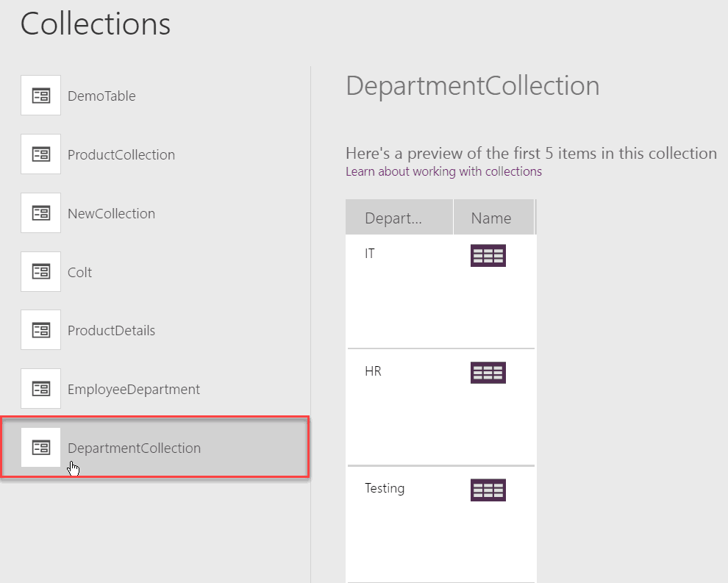Viewport: 728px width, 583px height.
Task: Open 'Learn about working with collections' link
Action: click(x=443, y=171)
